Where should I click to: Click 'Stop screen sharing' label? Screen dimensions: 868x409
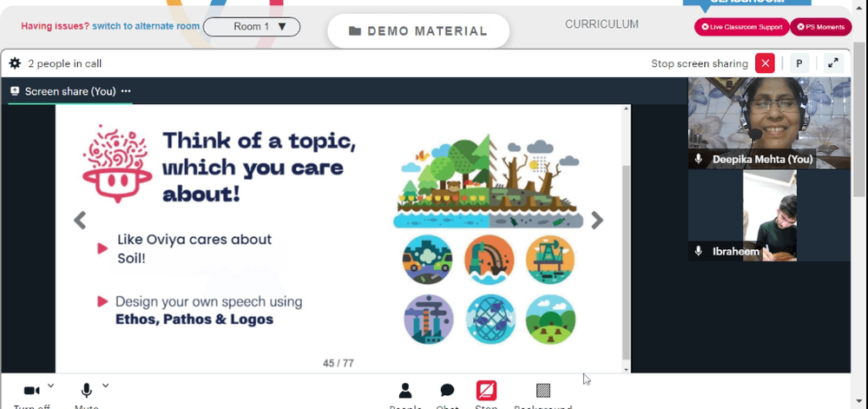(x=699, y=63)
